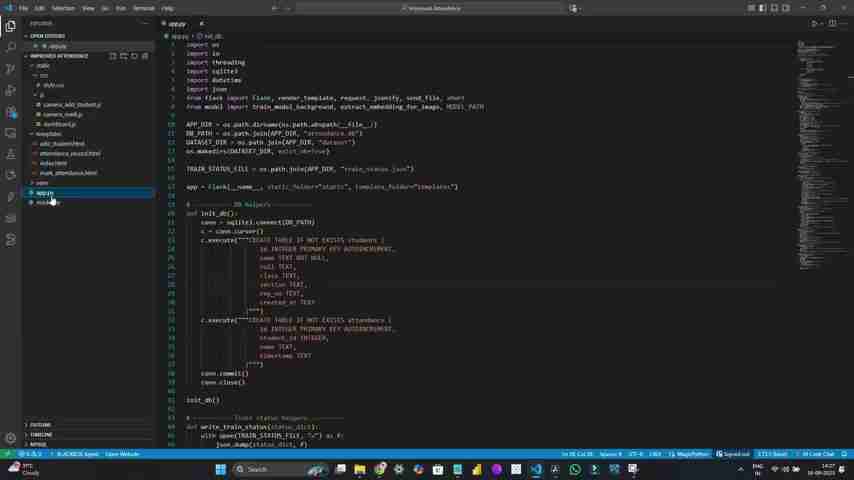This screenshot has width=854, height=480.
Task: Open mark_attendance.html in explorer
Action: (x=68, y=173)
